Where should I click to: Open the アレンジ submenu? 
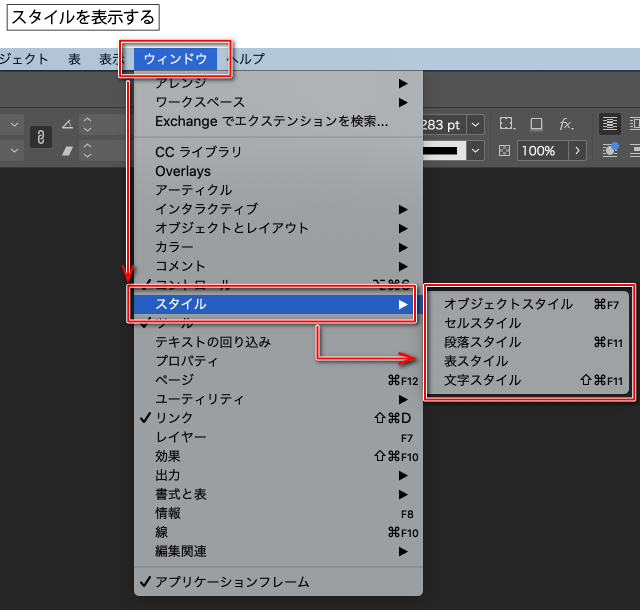tap(278, 83)
